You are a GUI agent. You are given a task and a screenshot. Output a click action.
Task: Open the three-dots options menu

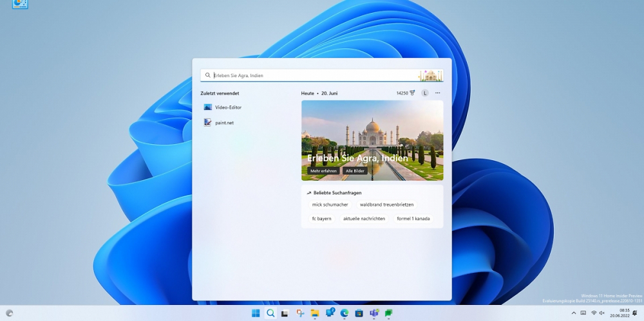[x=437, y=93]
